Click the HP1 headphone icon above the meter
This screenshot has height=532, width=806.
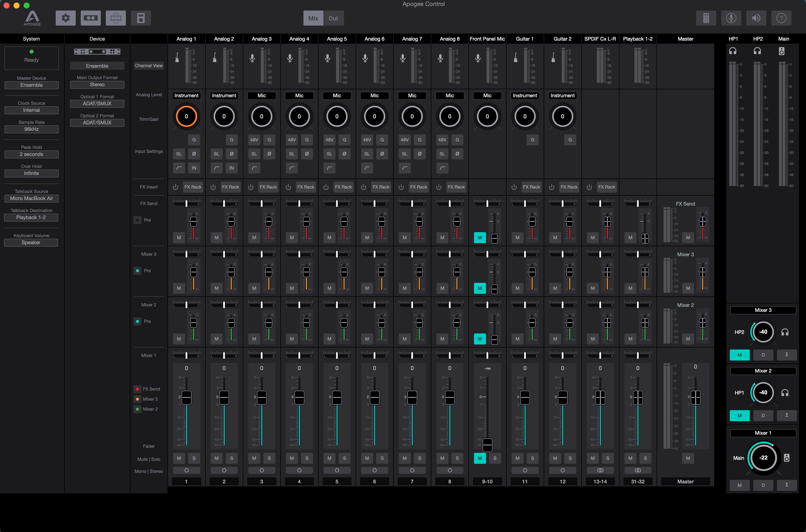click(733, 51)
